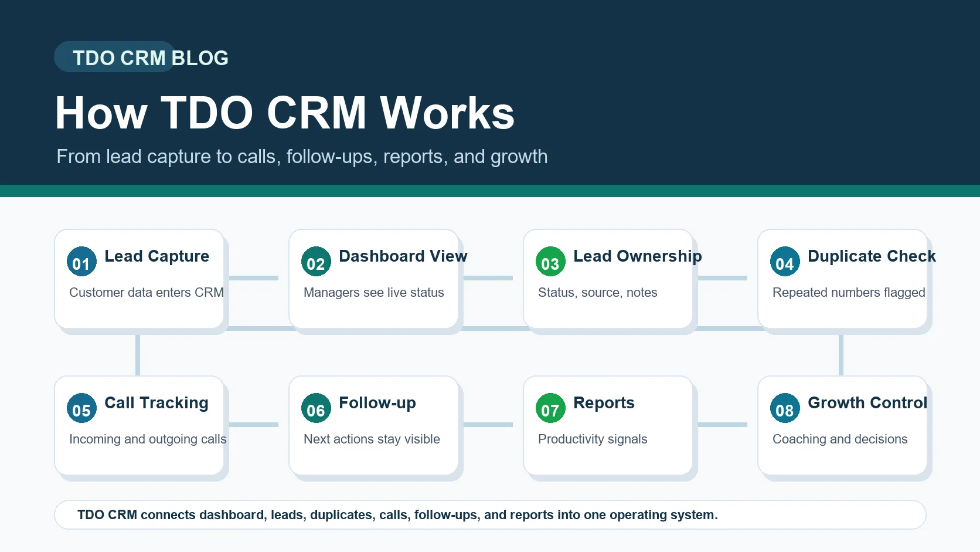Click the 'How TDO CRM Works' title
This screenshot has height=552, width=980.
click(x=285, y=113)
